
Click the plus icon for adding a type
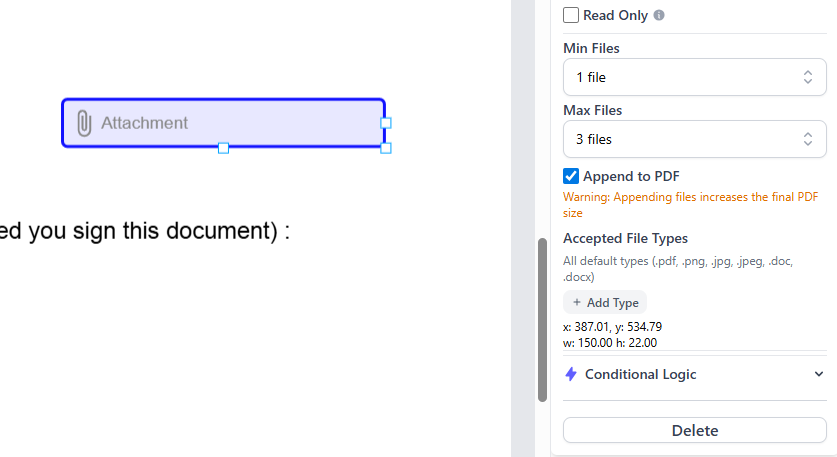[577, 302]
